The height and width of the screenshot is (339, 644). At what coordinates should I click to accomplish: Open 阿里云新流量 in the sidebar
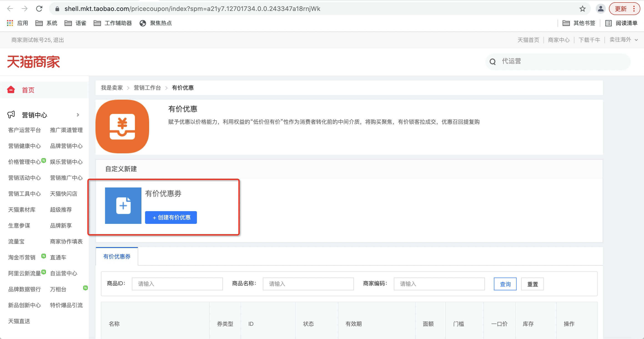(x=25, y=273)
